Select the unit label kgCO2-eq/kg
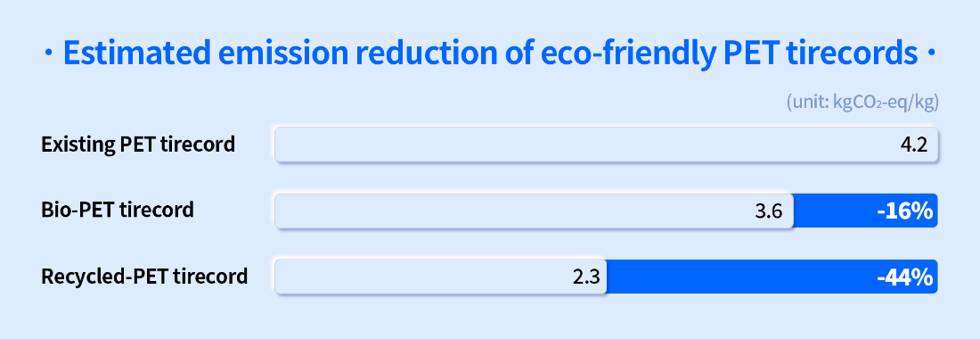The height and width of the screenshot is (339, 980). click(x=862, y=103)
